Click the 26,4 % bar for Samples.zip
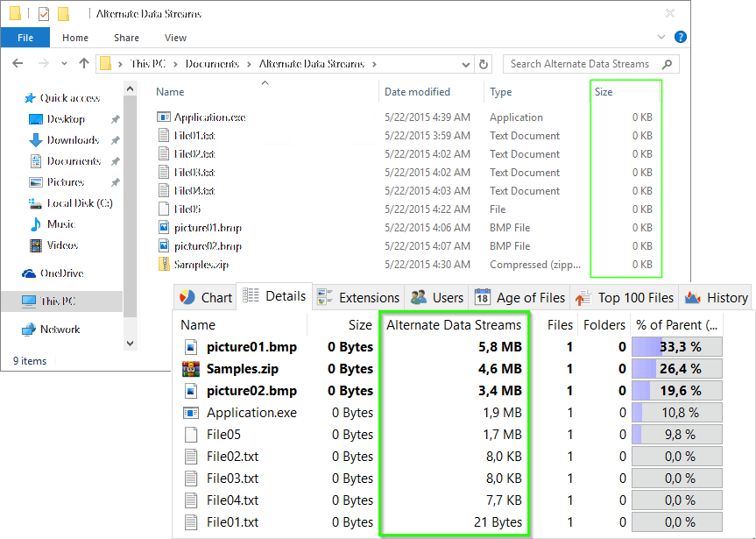 pos(675,368)
